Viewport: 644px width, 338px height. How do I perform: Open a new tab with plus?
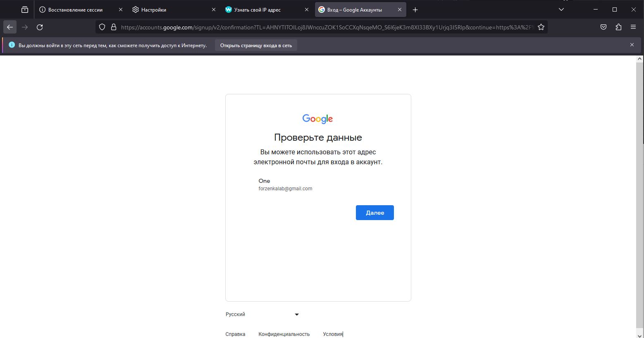[415, 10]
